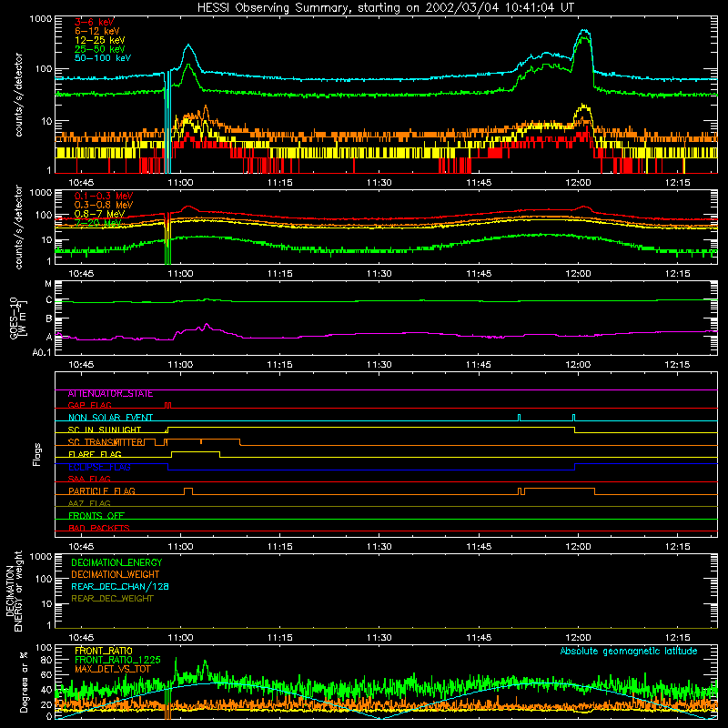
Task: Select the orange 6-12 keV legend label
Action: pos(97,31)
